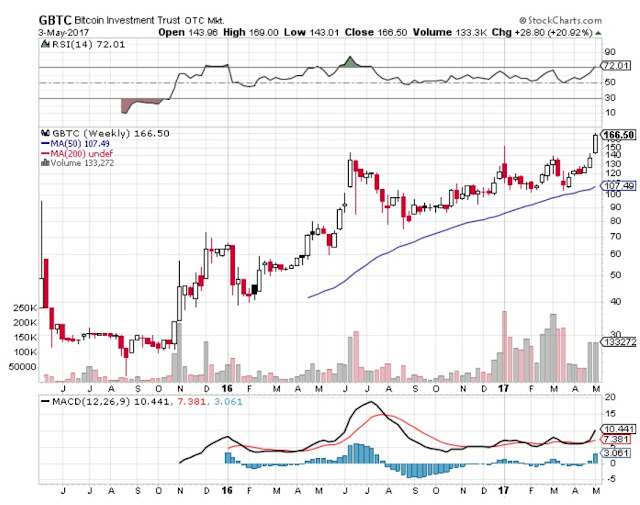Viewport: 640px width, 505px height.
Task: Click the 7.381 signal tag on right axis
Action: 616,439
